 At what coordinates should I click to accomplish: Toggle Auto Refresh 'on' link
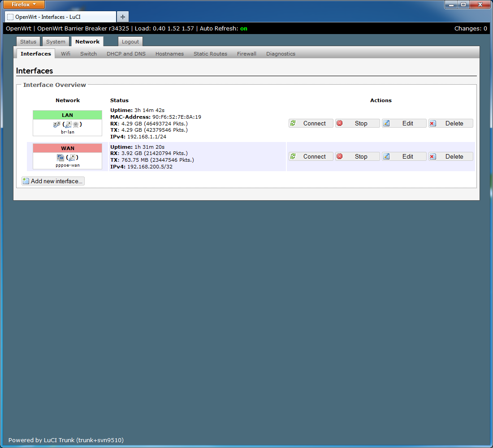[244, 29]
